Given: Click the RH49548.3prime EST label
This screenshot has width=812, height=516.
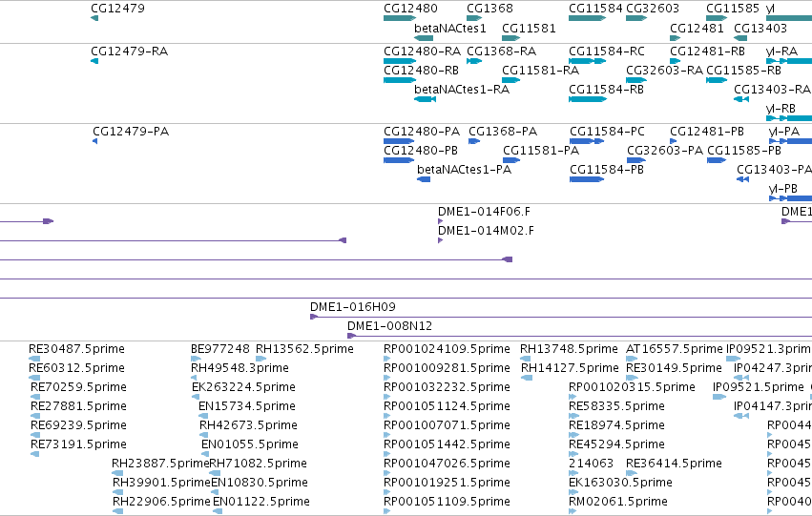Looking at the screenshot, I should point(239,368).
